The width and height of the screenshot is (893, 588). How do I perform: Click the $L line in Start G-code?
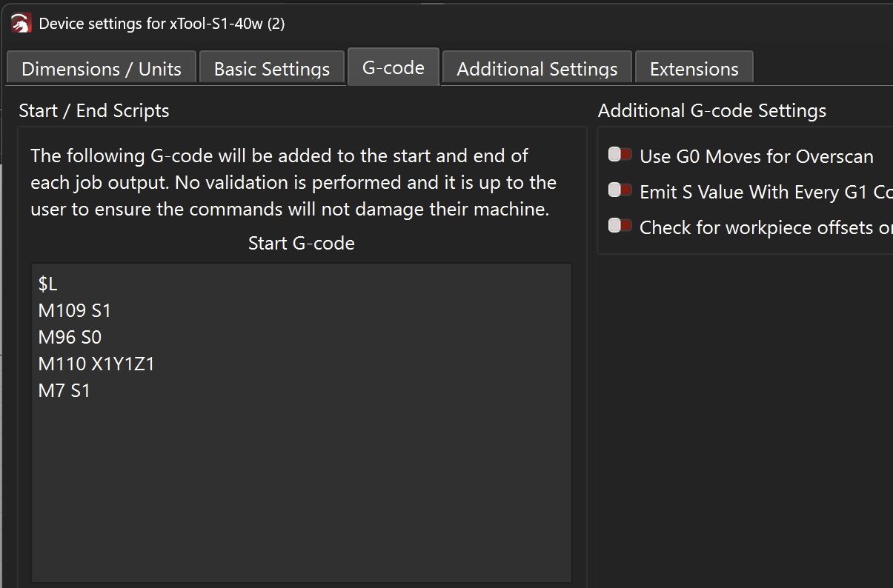click(48, 284)
